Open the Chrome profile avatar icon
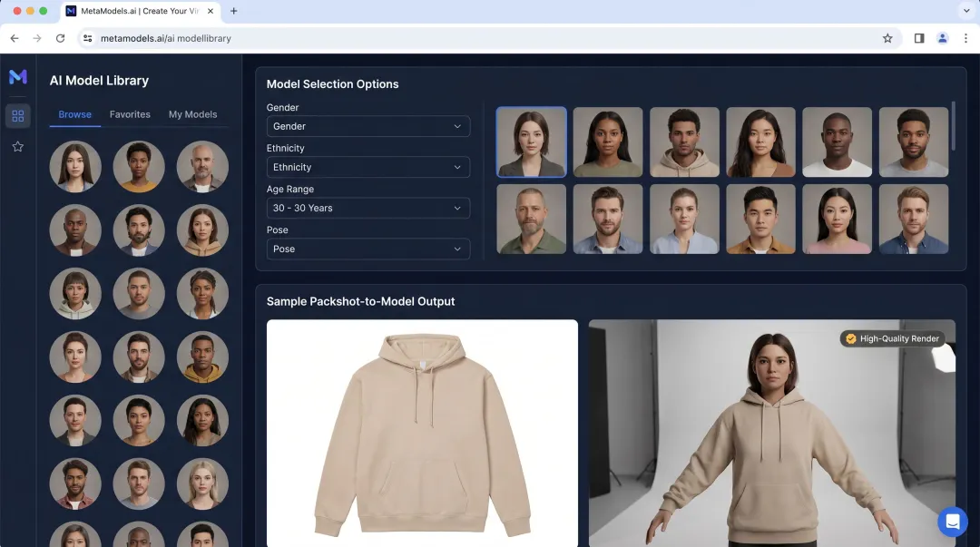 click(x=943, y=38)
